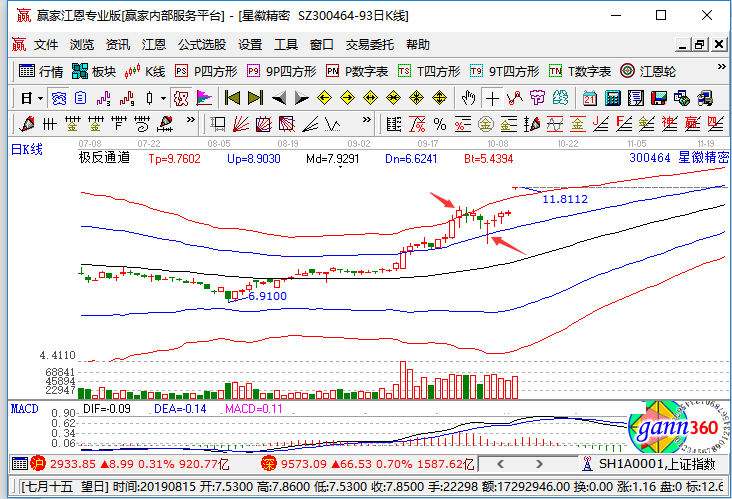Open the 9P四方形 tool
This screenshot has height=499, width=732.
click(282, 71)
